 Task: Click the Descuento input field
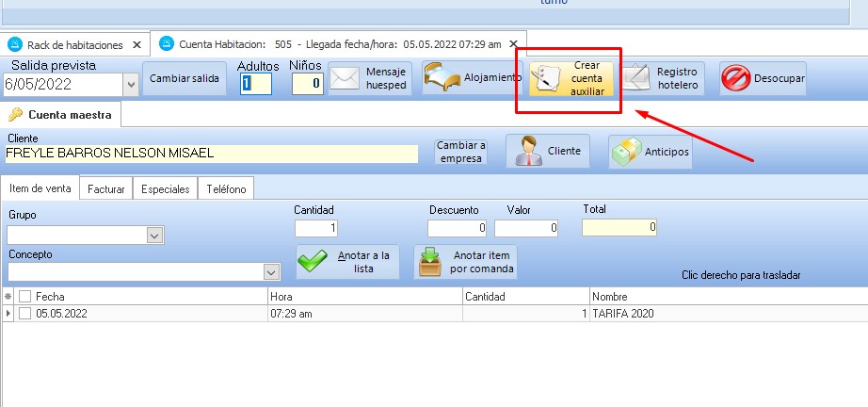[x=457, y=228]
